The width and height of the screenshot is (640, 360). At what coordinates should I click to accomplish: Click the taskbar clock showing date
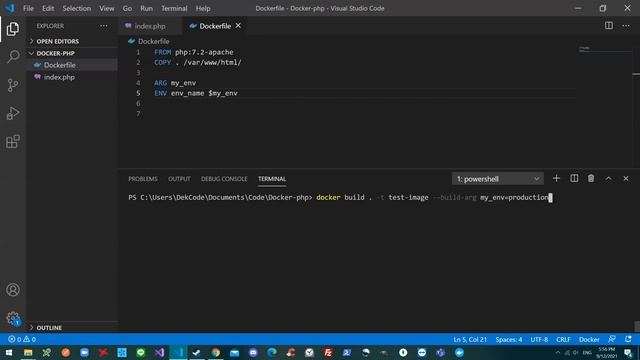pos(607,353)
